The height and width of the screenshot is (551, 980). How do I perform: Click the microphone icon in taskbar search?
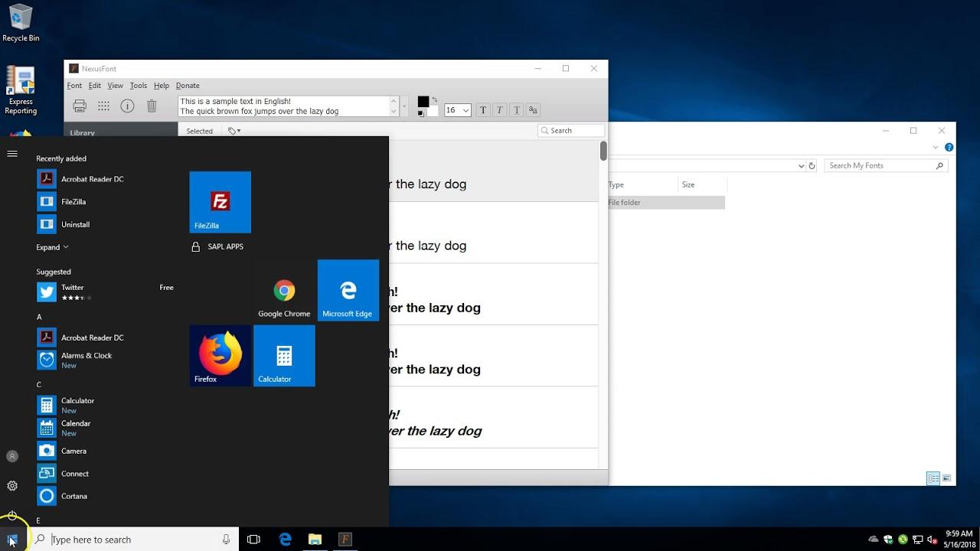[226, 540]
